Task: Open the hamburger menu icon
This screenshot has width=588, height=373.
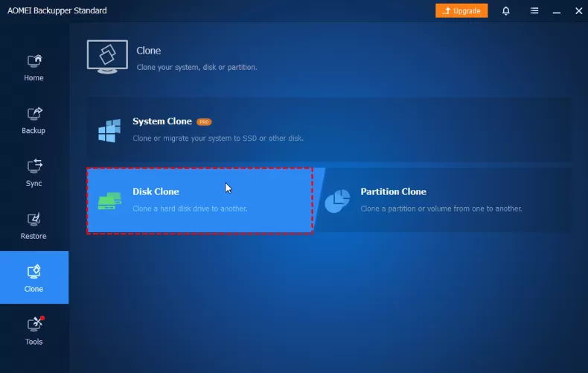Action: (x=534, y=11)
